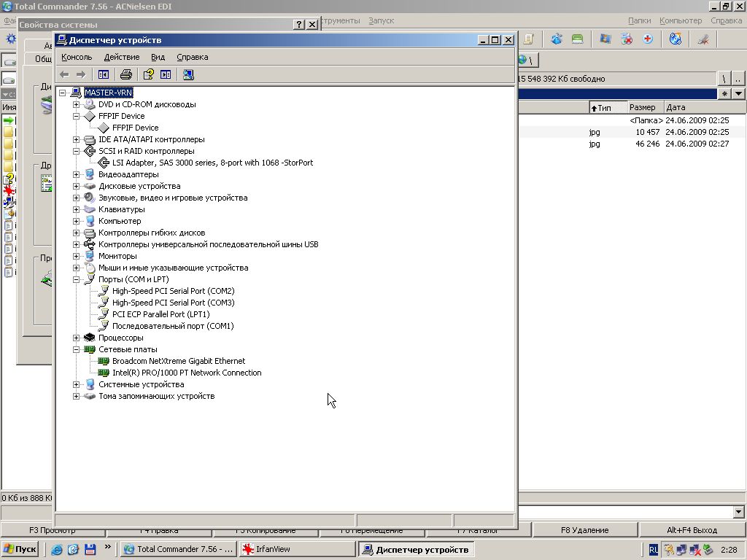This screenshot has width=747, height=560.
Task: Switch to Total Commander taskbar button
Action: pyautogui.click(x=178, y=549)
